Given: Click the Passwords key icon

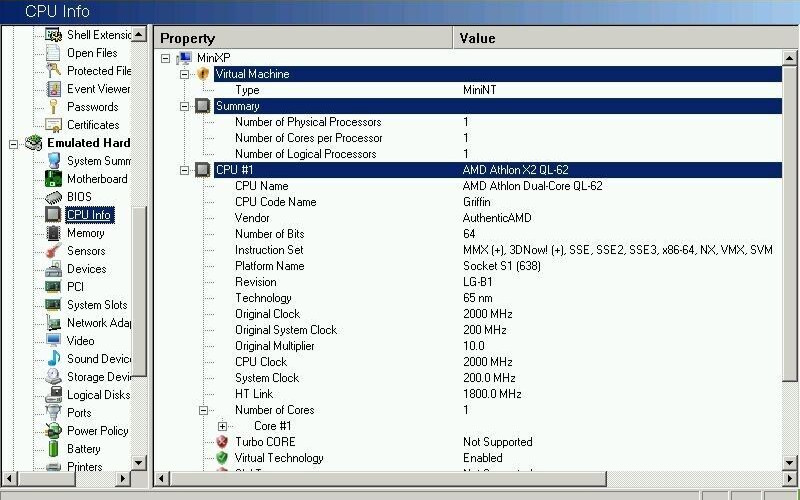Looking at the screenshot, I should click(x=54, y=107).
